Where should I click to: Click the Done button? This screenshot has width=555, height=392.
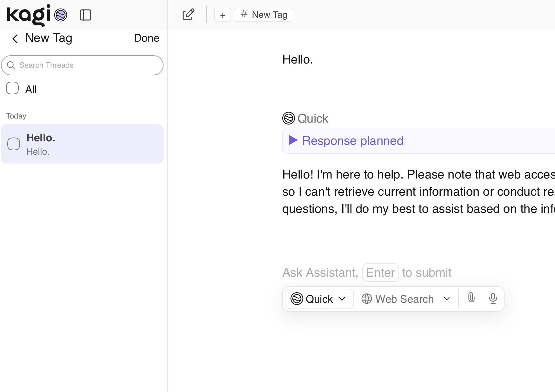(x=146, y=38)
